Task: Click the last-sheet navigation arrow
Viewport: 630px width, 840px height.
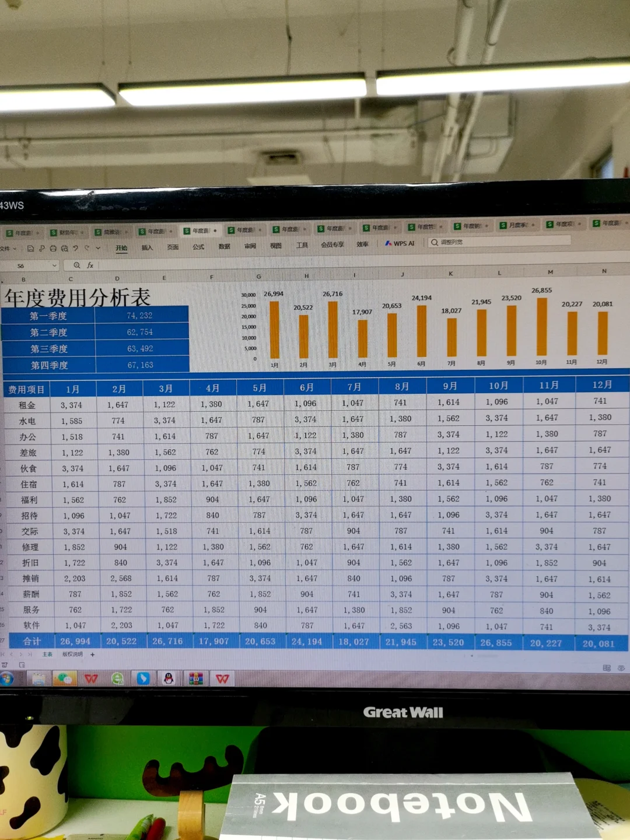Action: click(x=30, y=654)
